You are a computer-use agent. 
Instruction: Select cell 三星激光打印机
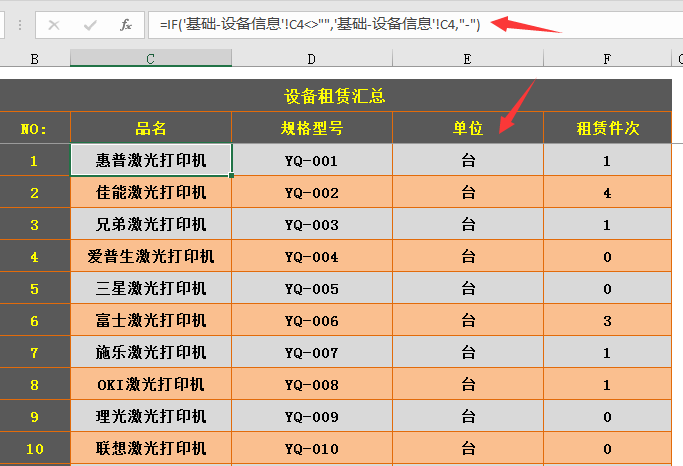(151, 288)
